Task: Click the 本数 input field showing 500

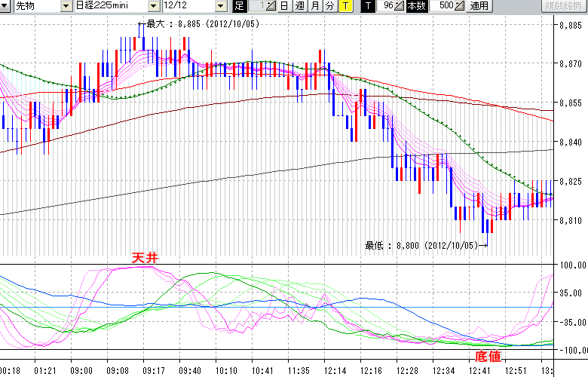Action: 444,6
